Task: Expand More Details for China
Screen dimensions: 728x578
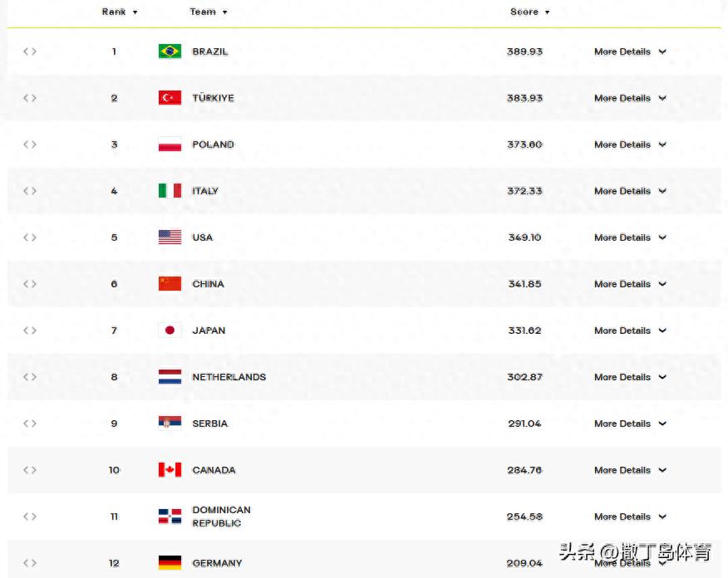Action: coord(630,284)
